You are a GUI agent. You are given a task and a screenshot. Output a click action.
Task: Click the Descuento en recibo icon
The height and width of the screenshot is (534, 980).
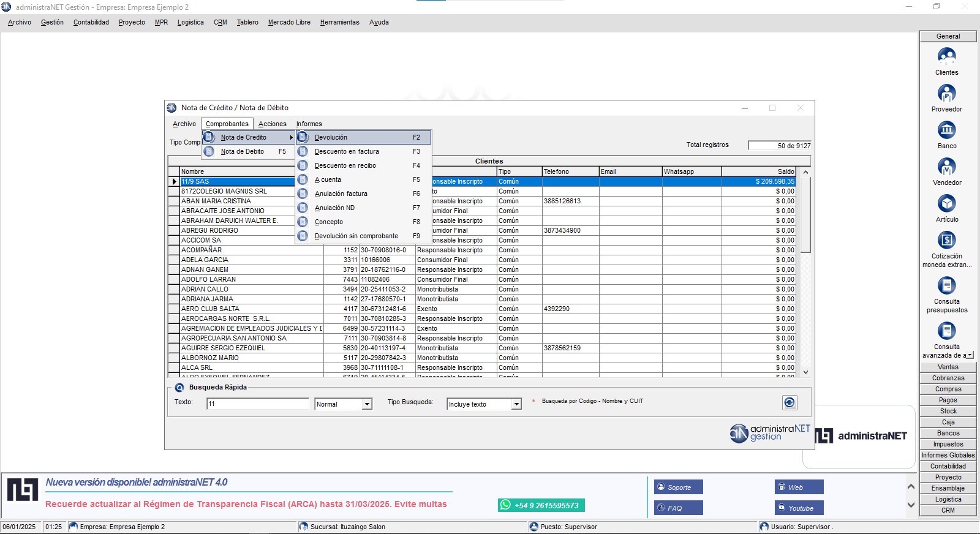tap(303, 165)
